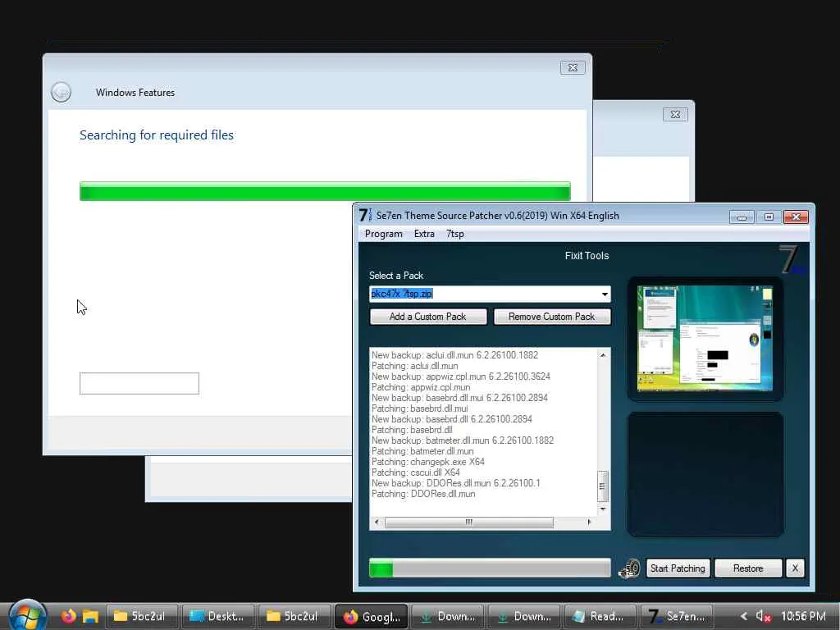The width and height of the screenshot is (840, 630).
Task: Switch to the first Down... taskbar button
Action: (x=447, y=616)
